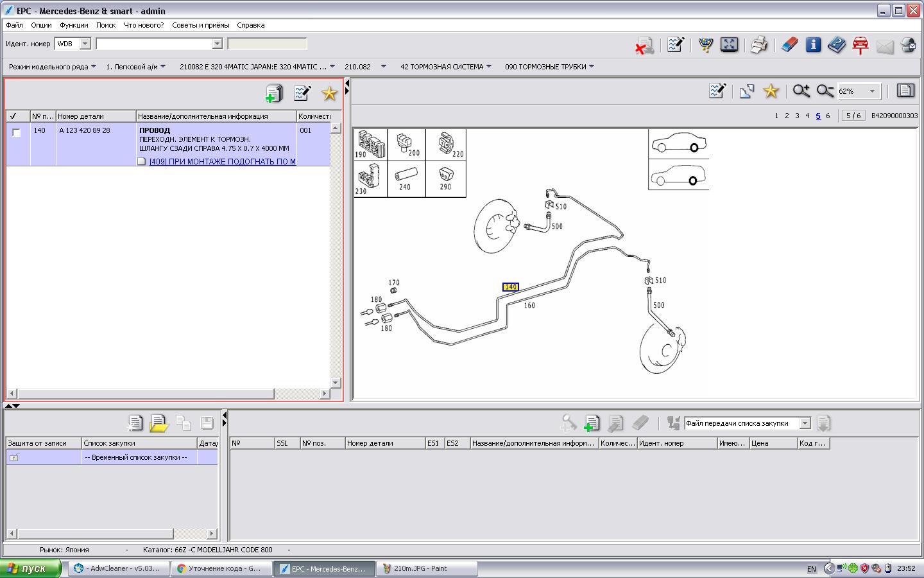This screenshot has width=924, height=578.
Task: Select thumbnail part 190 in diagram
Action: 370,144
